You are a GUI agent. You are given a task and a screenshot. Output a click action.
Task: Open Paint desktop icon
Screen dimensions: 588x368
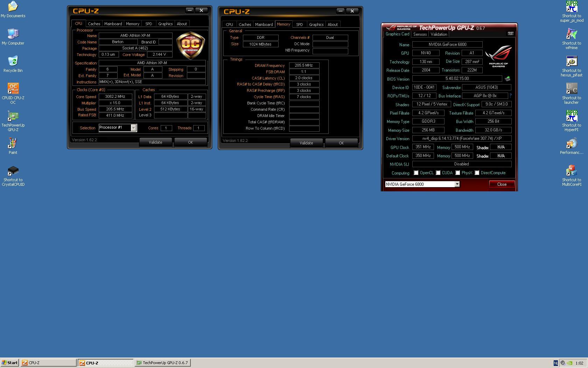point(13,146)
